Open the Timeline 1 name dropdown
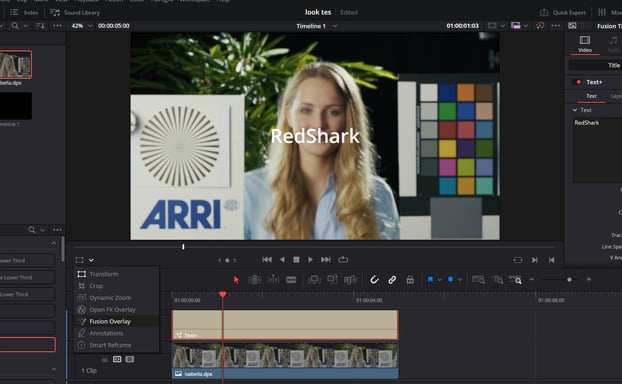This screenshot has width=622, height=384. pos(335,26)
